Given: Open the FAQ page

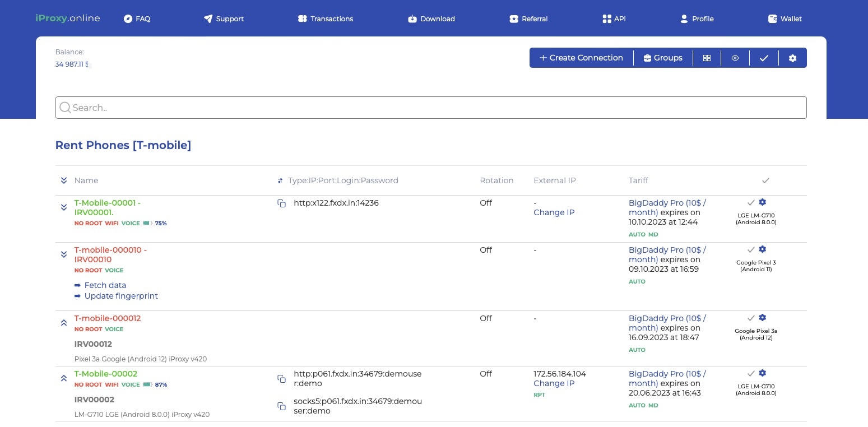Looking at the screenshot, I should [x=137, y=19].
